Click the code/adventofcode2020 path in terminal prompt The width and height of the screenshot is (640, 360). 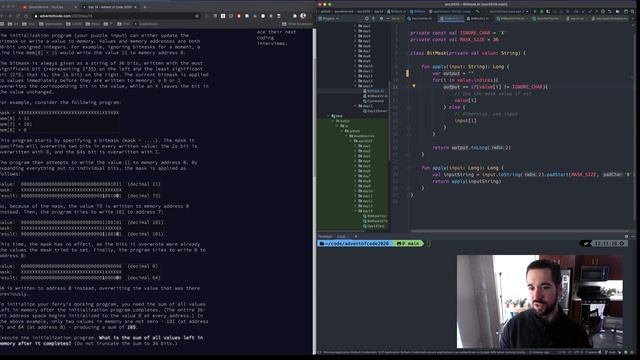(356, 243)
